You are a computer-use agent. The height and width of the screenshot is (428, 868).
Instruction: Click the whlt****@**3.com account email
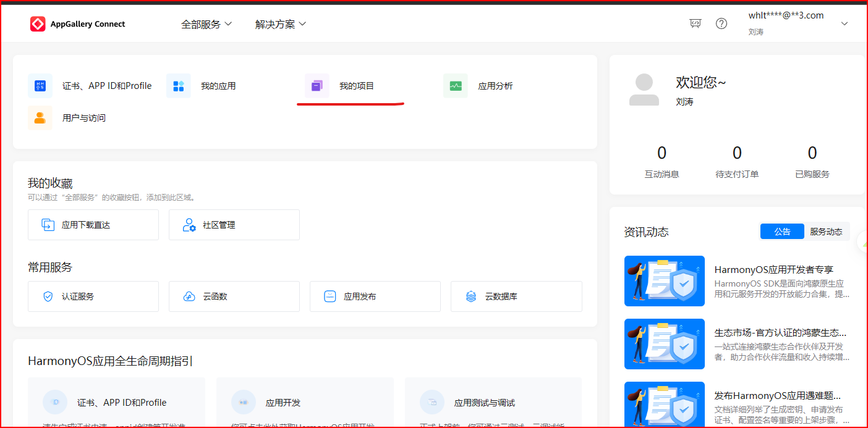(x=786, y=15)
